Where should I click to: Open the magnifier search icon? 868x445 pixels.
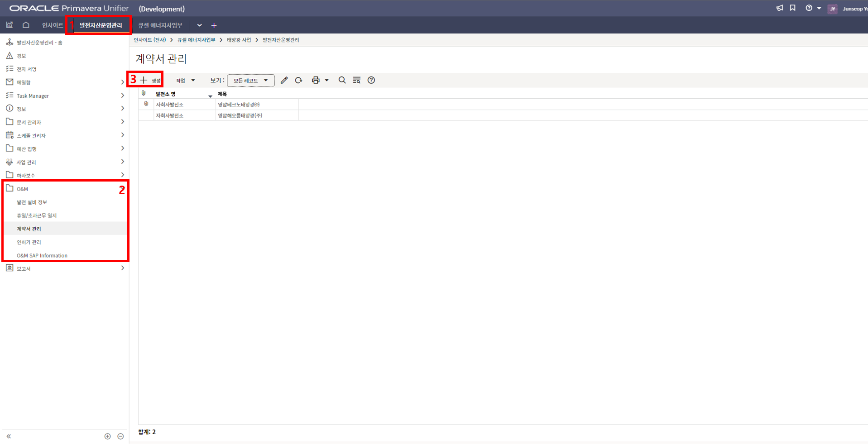point(342,80)
